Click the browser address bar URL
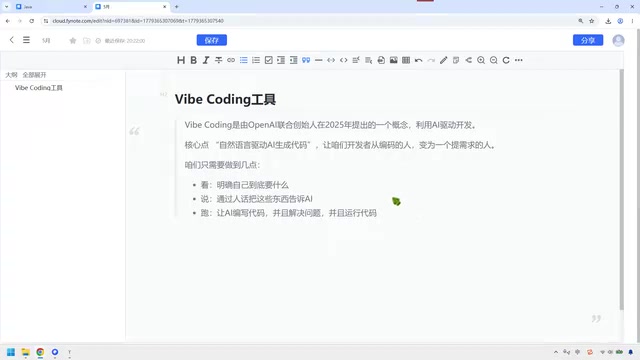Image resolution: width=640 pixels, height=360 pixels. point(138,21)
